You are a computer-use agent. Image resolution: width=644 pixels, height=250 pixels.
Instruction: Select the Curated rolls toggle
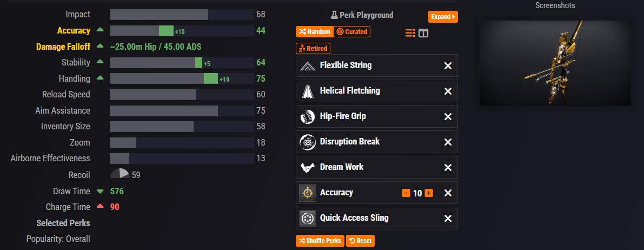pos(352,32)
